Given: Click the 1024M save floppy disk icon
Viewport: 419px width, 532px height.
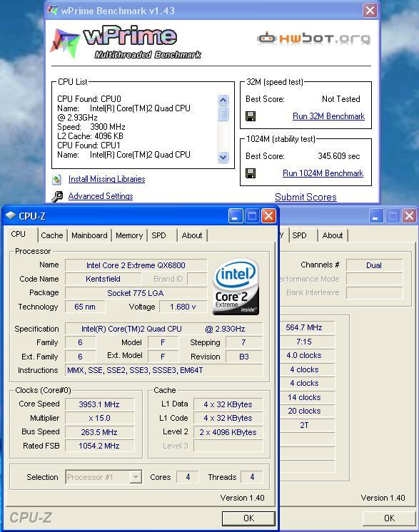Looking at the screenshot, I should (x=251, y=173).
